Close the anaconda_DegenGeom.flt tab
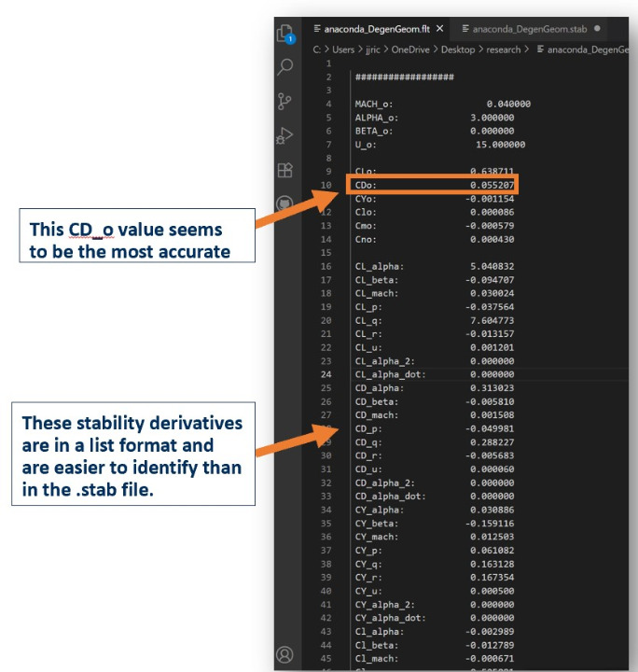The image size is (638, 672). point(439,29)
